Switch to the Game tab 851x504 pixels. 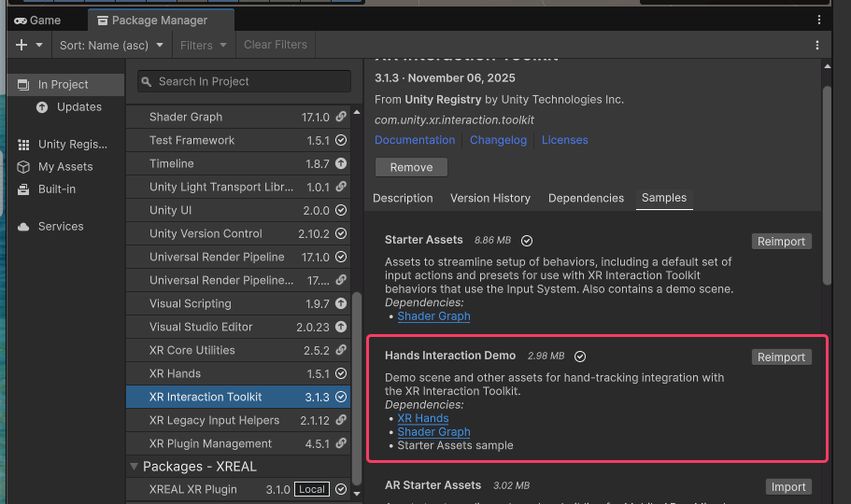point(37,21)
